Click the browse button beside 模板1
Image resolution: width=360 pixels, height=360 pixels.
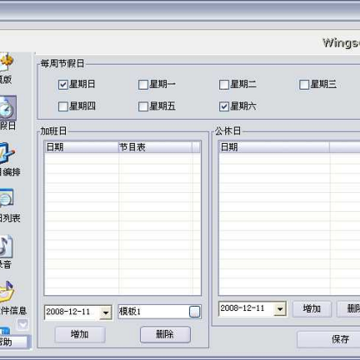click(195, 312)
